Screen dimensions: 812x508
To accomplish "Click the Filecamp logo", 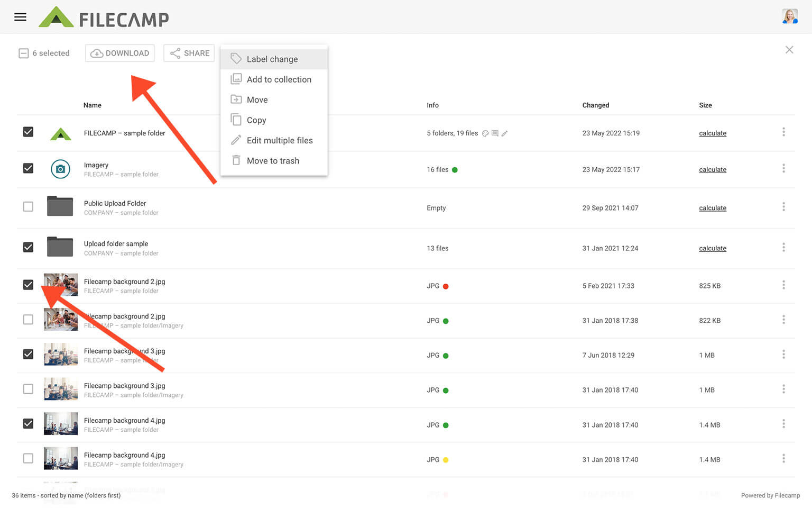I will coord(104,17).
